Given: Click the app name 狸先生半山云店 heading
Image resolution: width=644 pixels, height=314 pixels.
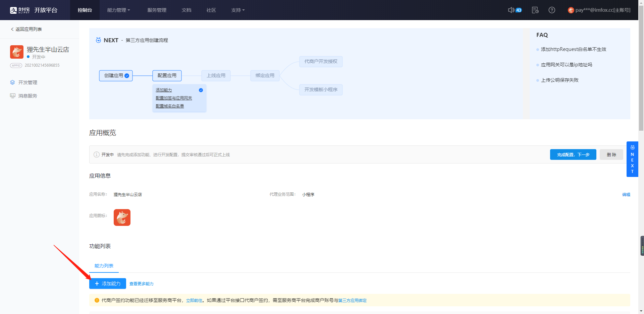Looking at the screenshot, I should 48,50.
